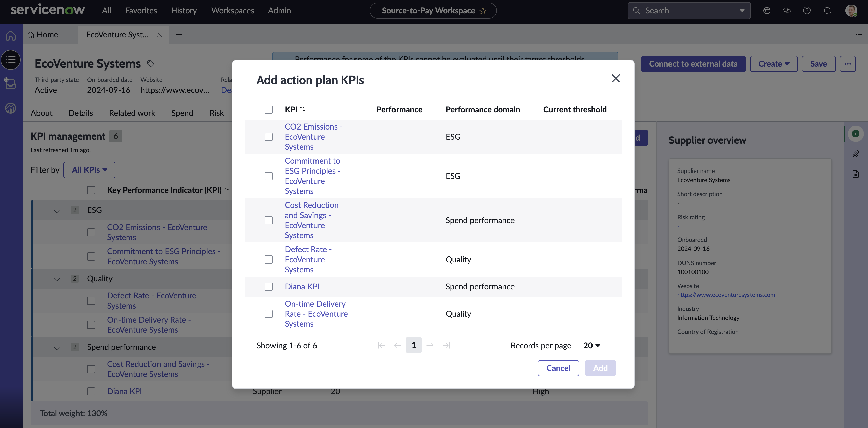Click the search magnifier icon
Image resolution: width=868 pixels, height=428 pixels.
tap(636, 11)
